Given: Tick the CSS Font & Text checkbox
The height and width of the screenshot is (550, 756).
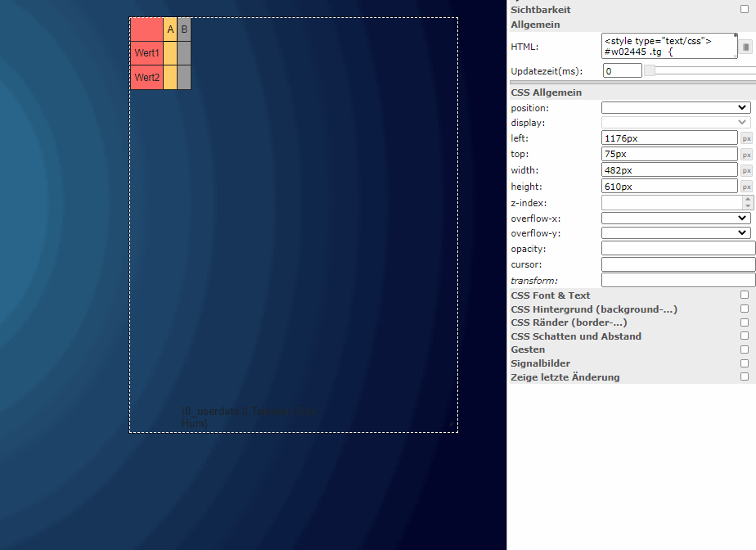Looking at the screenshot, I should pos(744,295).
